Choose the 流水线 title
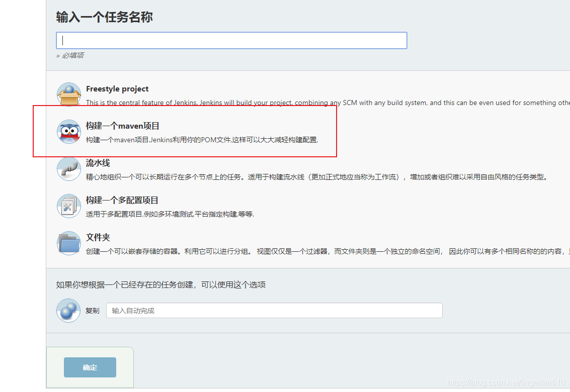Viewport: 570px width, 392px height. tap(98, 163)
